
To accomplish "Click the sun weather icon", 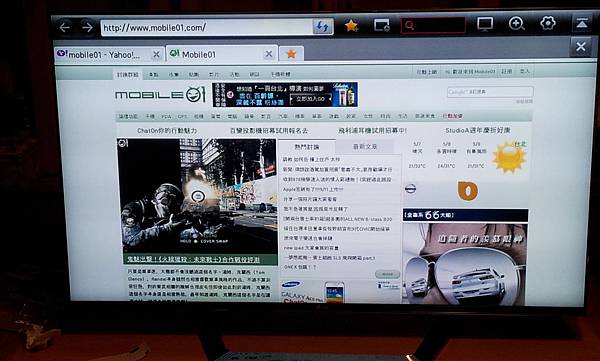I will [509, 157].
